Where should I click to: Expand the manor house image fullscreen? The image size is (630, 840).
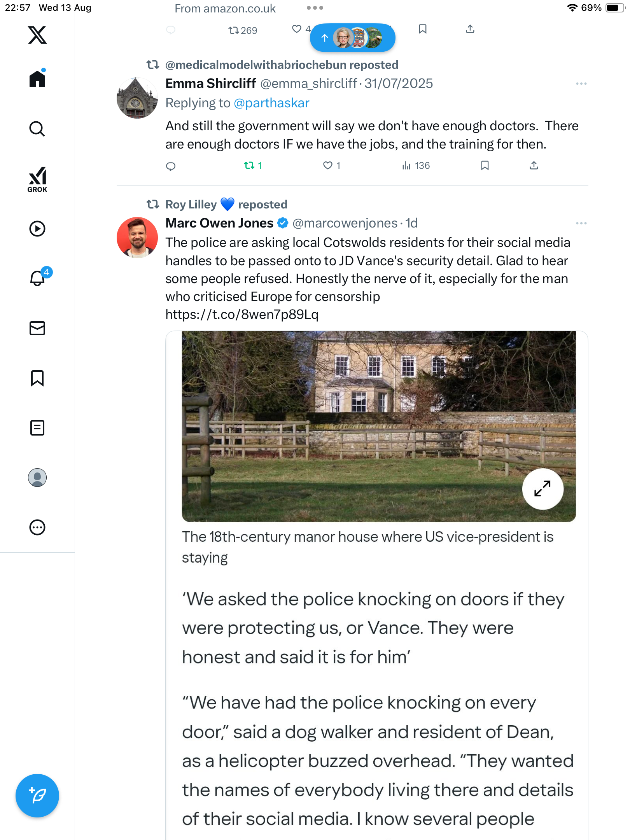tap(542, 488)
